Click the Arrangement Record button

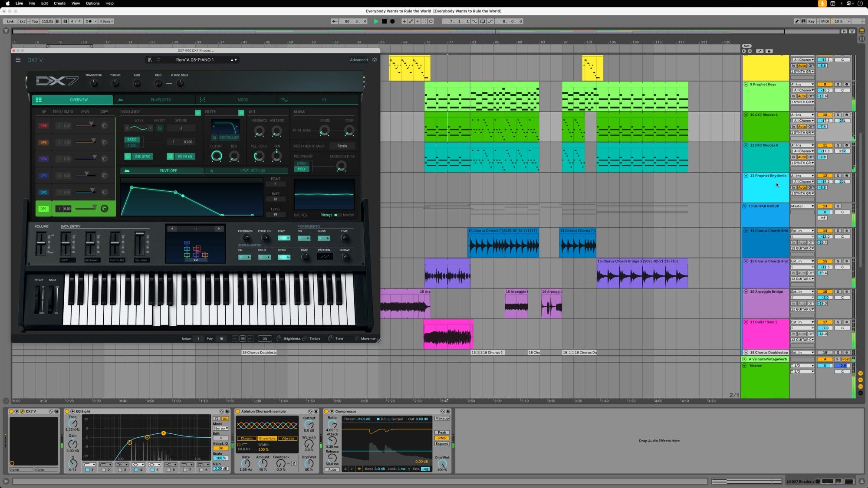(x=392, y=21)
